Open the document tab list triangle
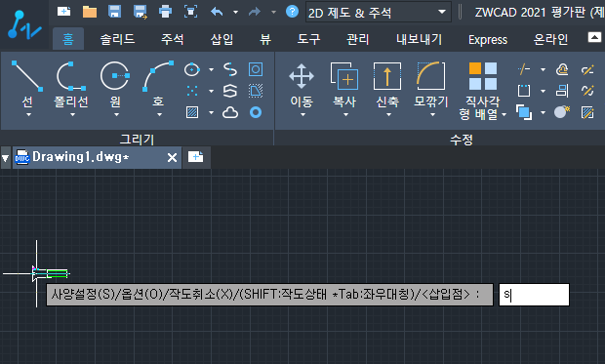 coord(6,158)
